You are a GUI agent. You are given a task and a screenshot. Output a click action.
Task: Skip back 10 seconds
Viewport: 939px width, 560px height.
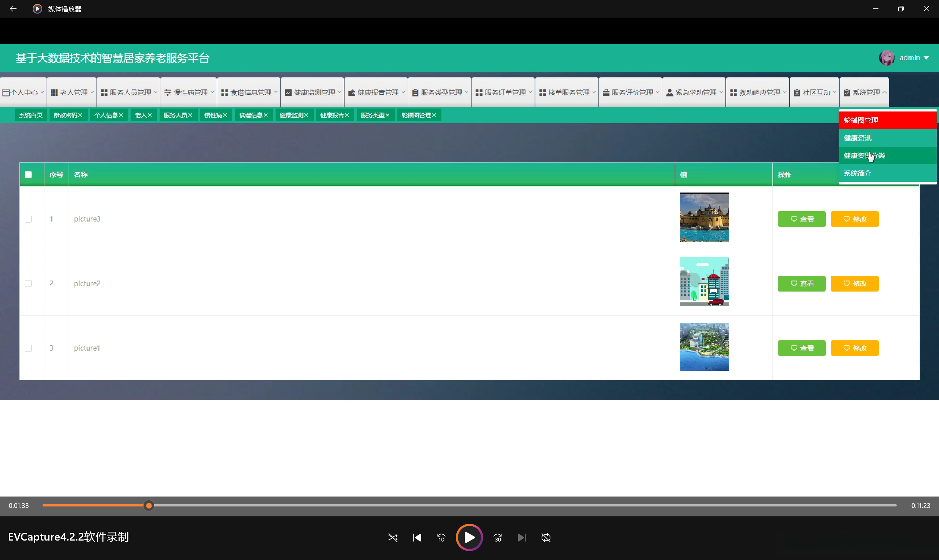click(x=441, y=537)
